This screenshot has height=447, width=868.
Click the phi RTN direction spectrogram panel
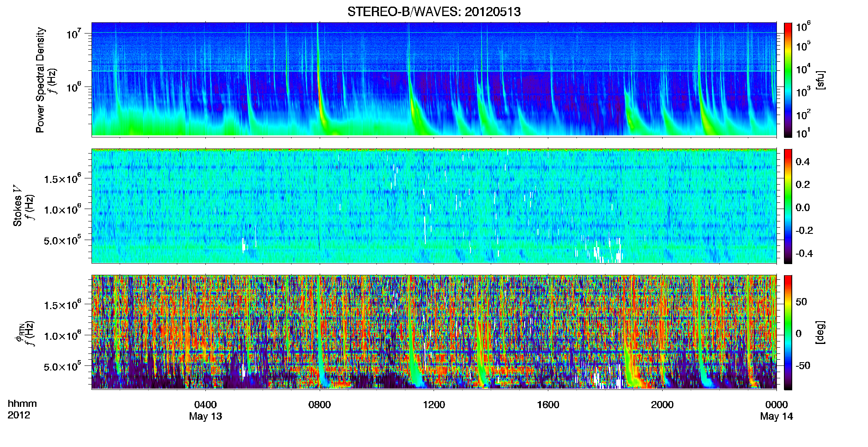434,332
